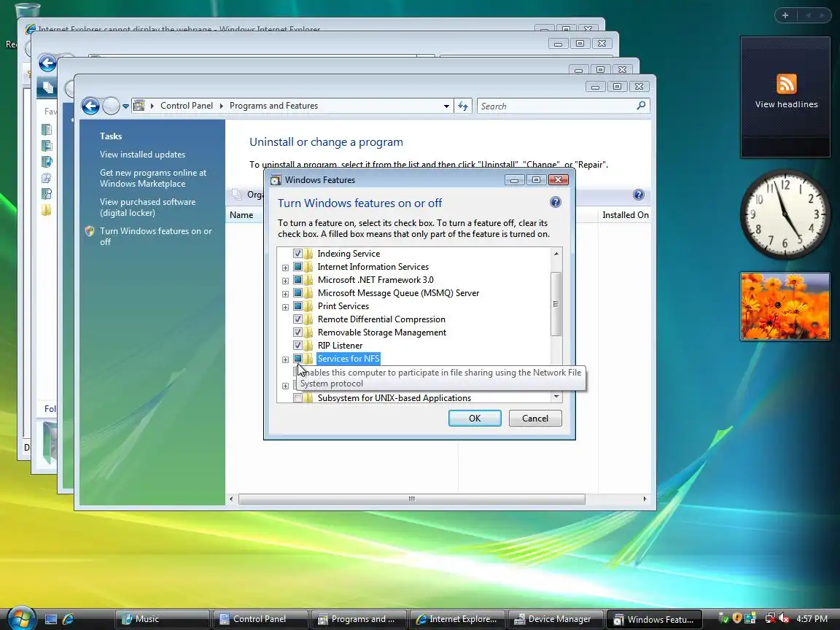This screenshot has width=840, height=630.
Task: Toggle the Print Services checkbox
Action: click(x=297, y=306)
